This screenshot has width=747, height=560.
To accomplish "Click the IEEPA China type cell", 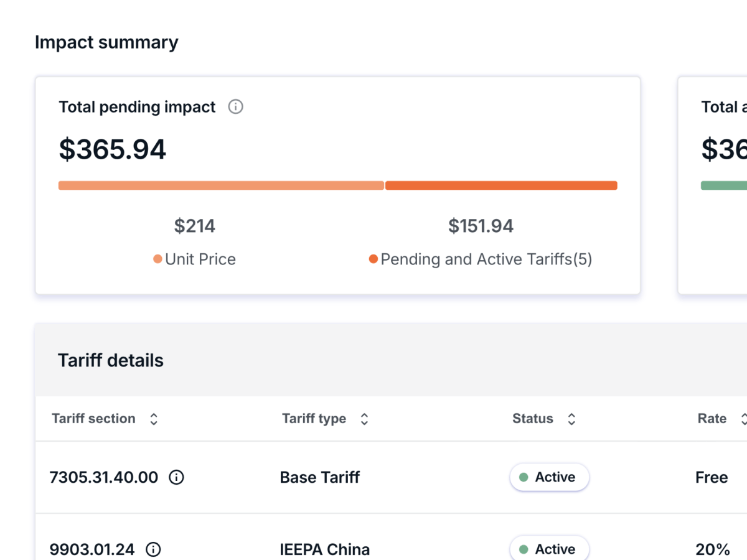I will pos(325,549).
